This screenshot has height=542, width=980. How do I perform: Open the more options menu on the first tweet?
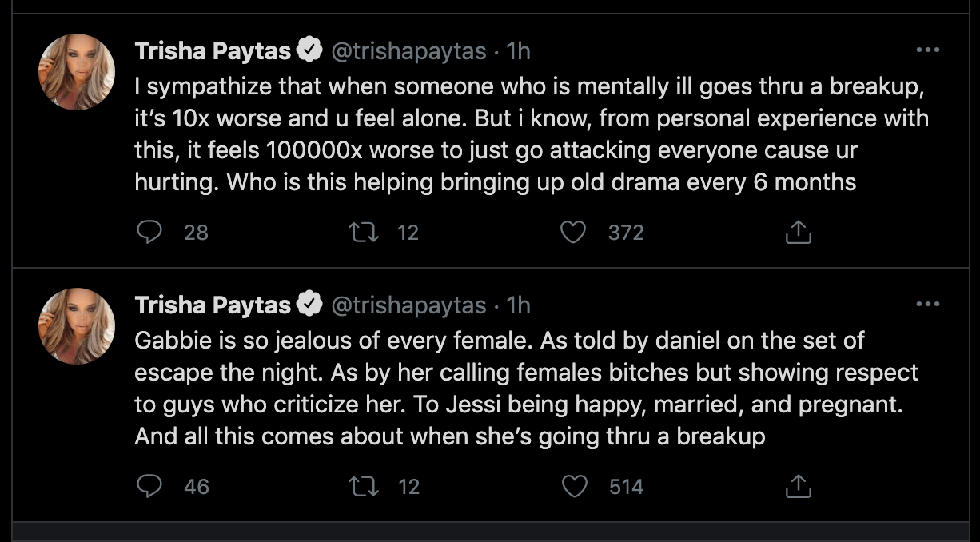(930, 50)
